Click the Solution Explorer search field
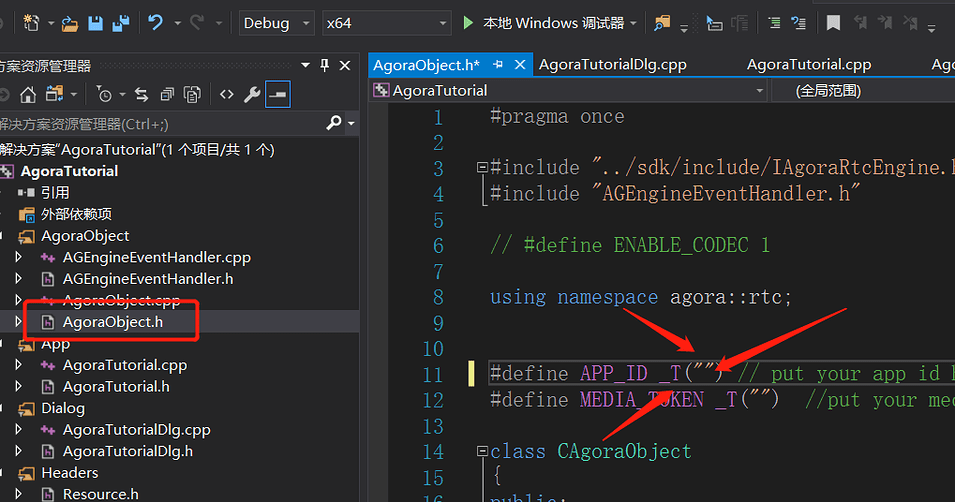This screenshot has height=502, width=955. point(161,124)
